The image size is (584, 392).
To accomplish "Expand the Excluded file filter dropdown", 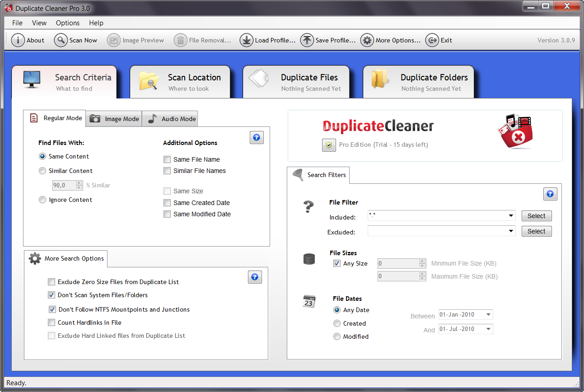I will point(511,231).
